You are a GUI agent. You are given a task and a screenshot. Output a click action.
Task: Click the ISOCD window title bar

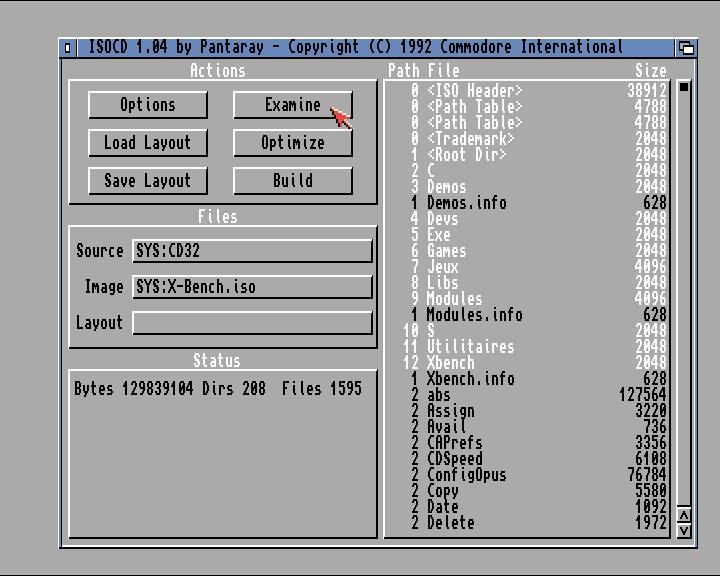click(375, 47)
